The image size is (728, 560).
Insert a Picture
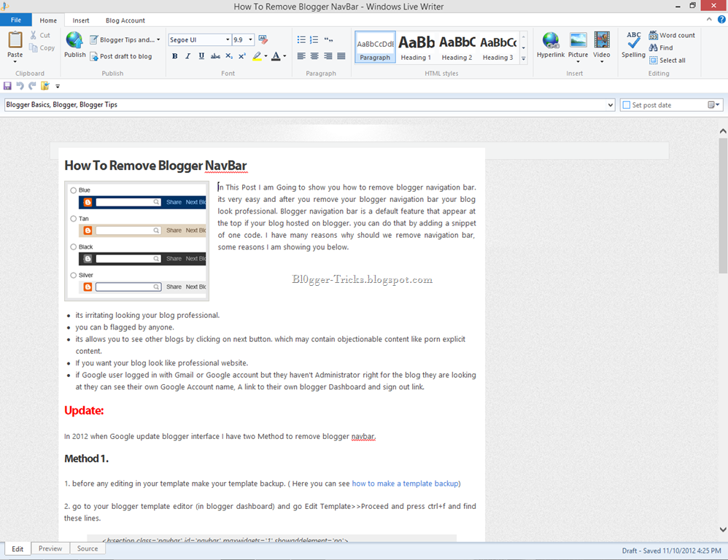[578, 47]
